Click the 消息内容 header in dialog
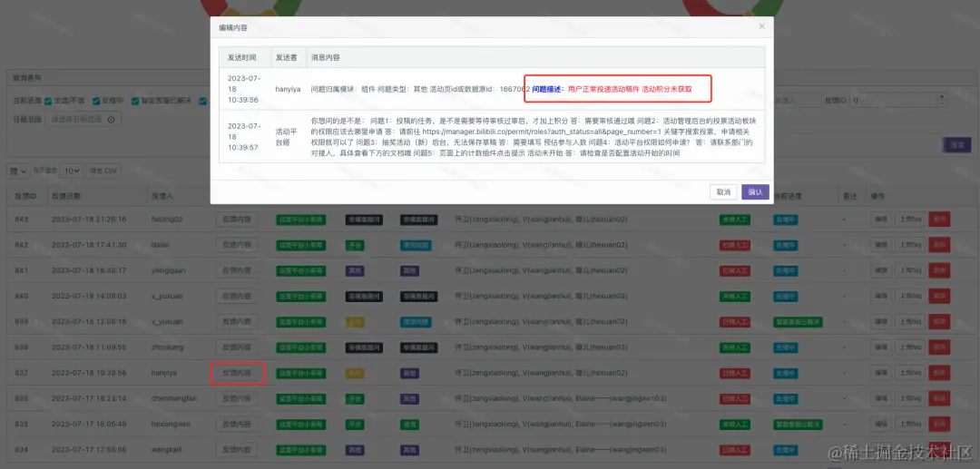 [x=326, y=57]
